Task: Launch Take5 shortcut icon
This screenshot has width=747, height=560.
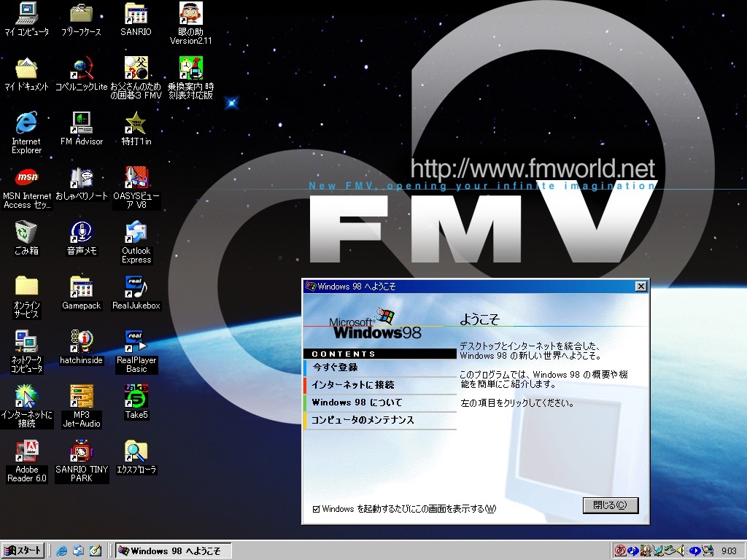Action: coord(136,402)
